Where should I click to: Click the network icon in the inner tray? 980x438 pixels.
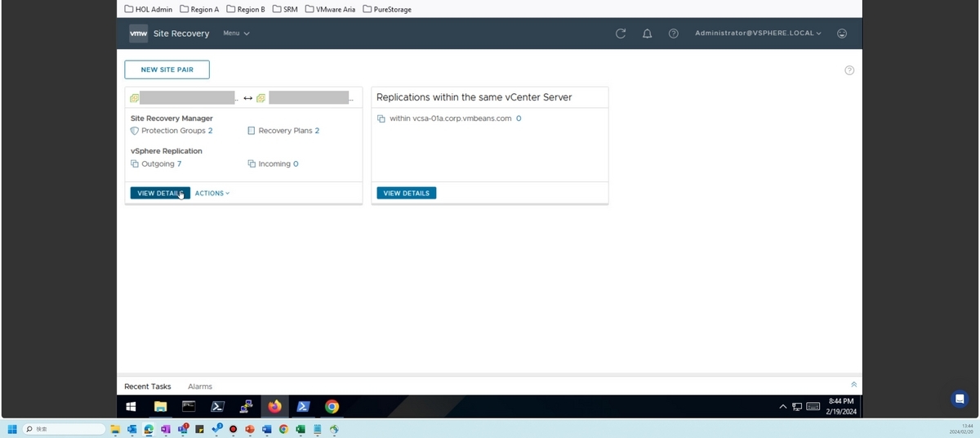point(797,406)
